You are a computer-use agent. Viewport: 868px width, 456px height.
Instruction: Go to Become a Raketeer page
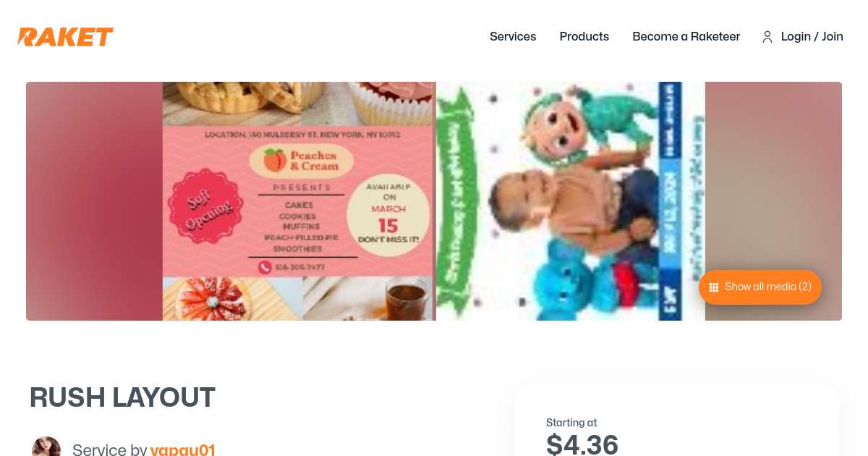click(x=686, y=37)
